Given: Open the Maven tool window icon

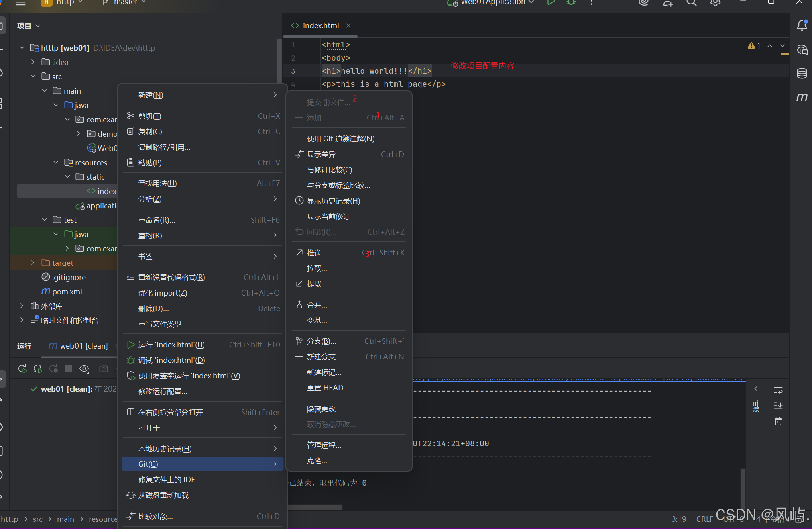Looking at the screenshot, I should pyautogui.click(x=802, y=97).
